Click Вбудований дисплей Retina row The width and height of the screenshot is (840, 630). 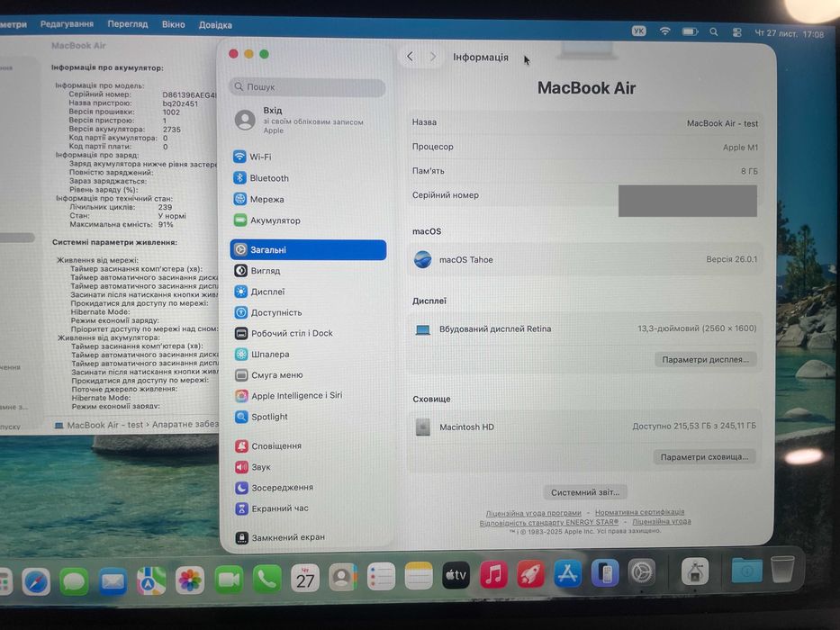coord(585,328)
